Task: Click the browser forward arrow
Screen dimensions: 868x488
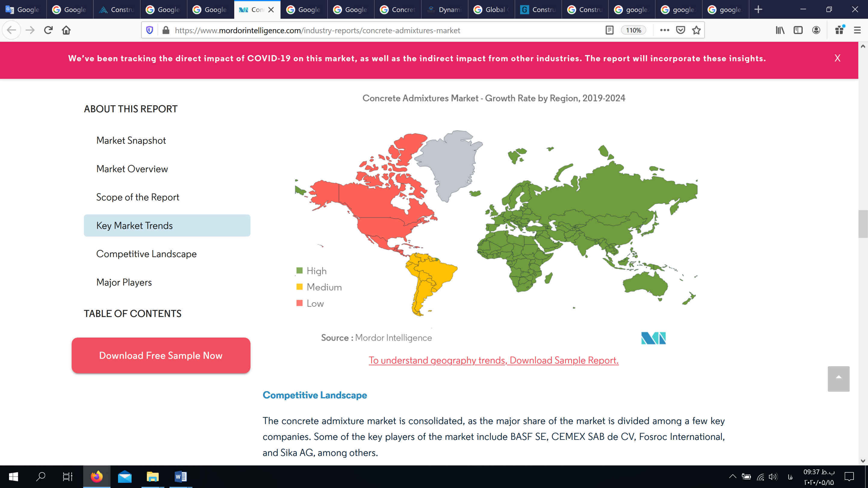Action: [x=30, y=30]
